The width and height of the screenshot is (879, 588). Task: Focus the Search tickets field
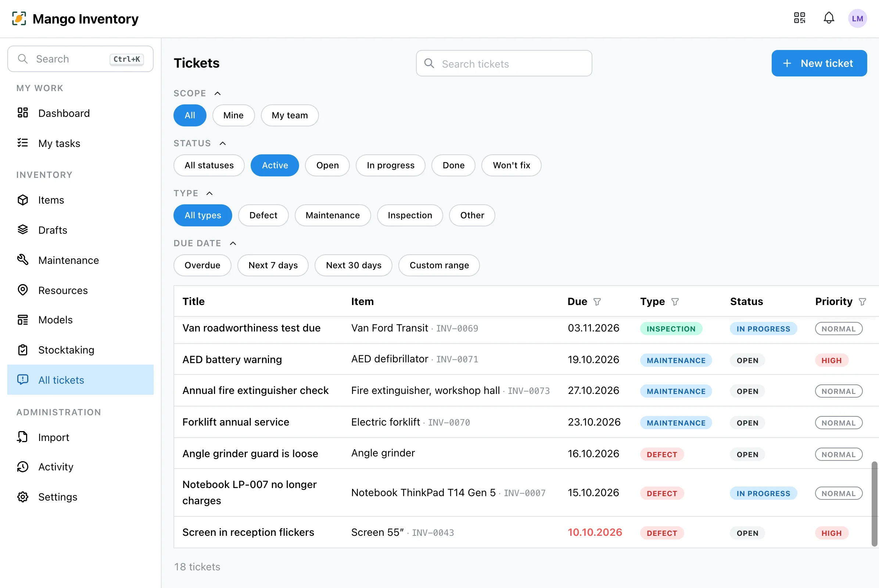[x=504, y=63]
